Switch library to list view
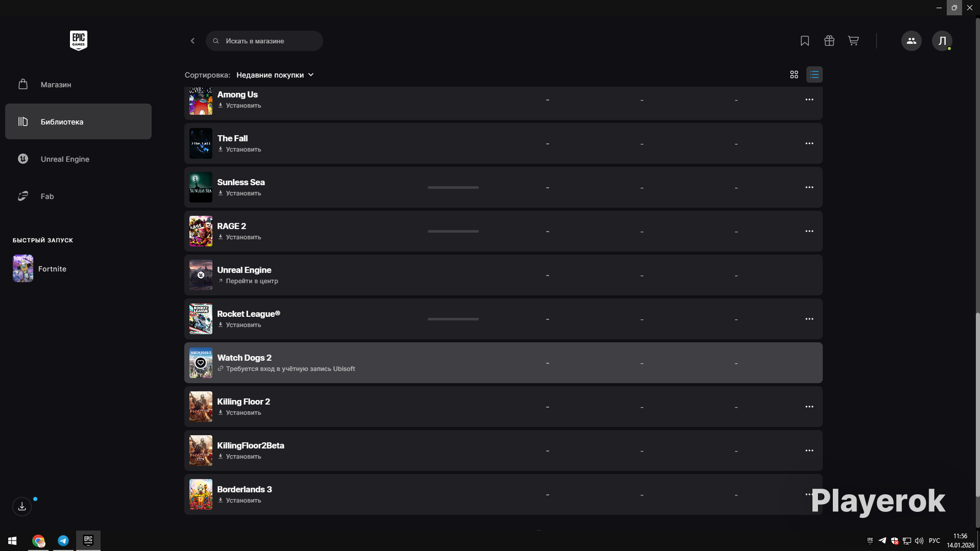The image size is (980, 551). [x=814, y=74]
